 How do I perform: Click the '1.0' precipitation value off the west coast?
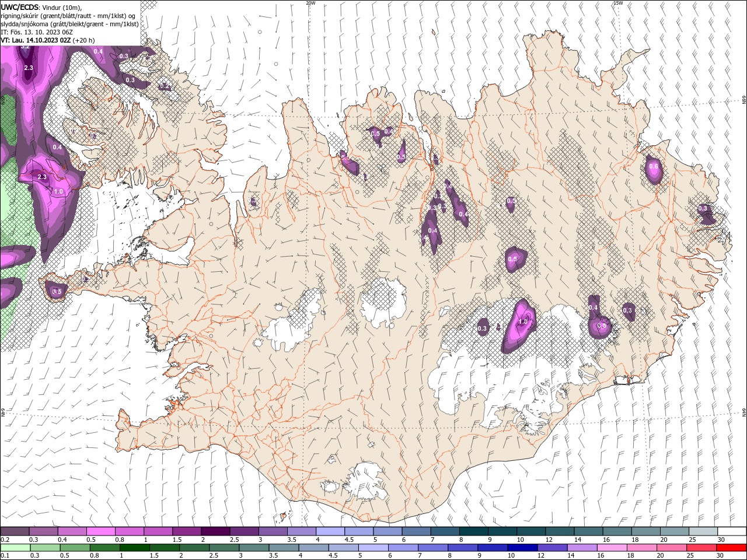pos(58,191)
